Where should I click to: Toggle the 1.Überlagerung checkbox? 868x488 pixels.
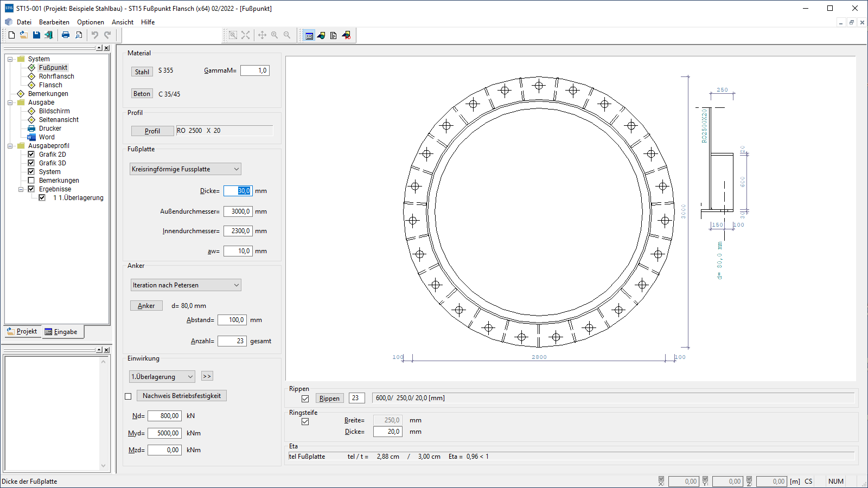pyautogui.click(x=42, y=198)
